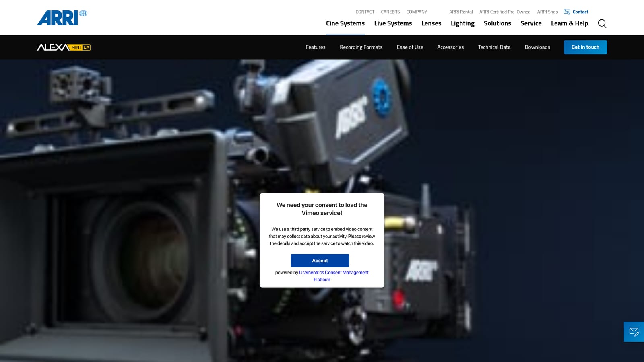
Task: Click the ARRI logo in the header
Action: point(62,18)
